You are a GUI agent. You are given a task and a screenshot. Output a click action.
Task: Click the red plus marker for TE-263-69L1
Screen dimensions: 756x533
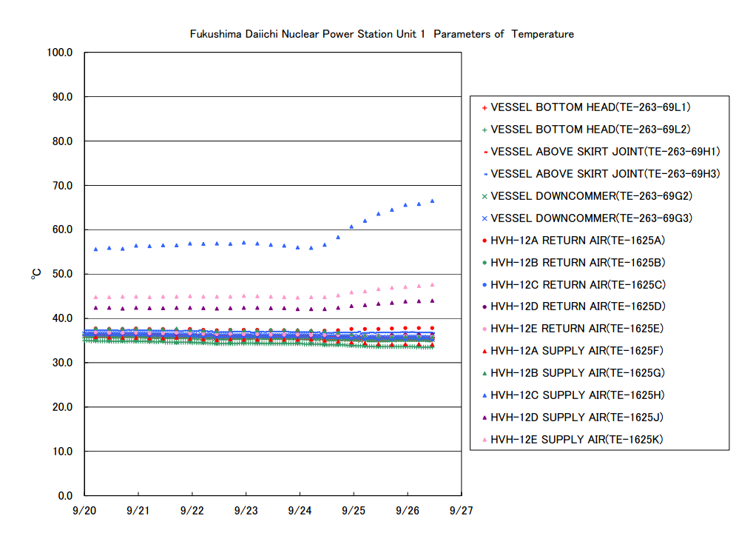coord(485,107)
